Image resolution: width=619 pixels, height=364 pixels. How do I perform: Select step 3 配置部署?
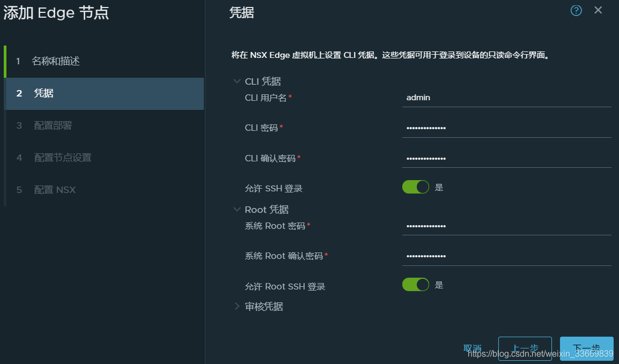click(104, 126)
